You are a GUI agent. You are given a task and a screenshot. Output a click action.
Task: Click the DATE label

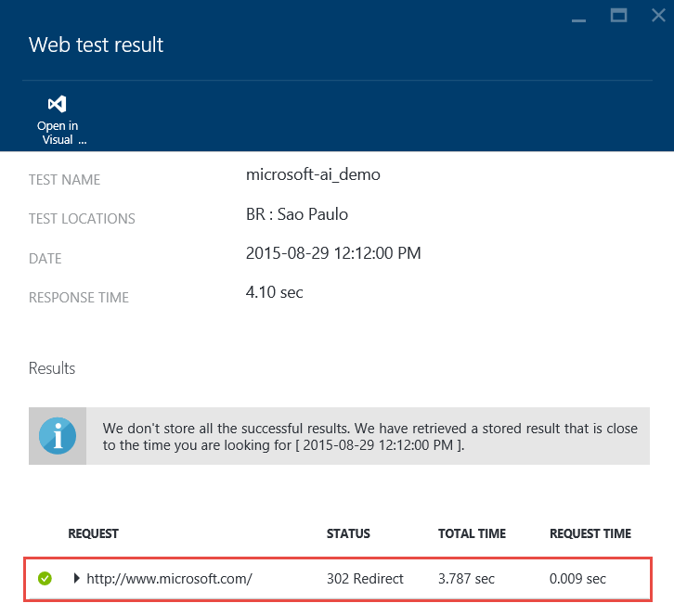coord(45,258)
